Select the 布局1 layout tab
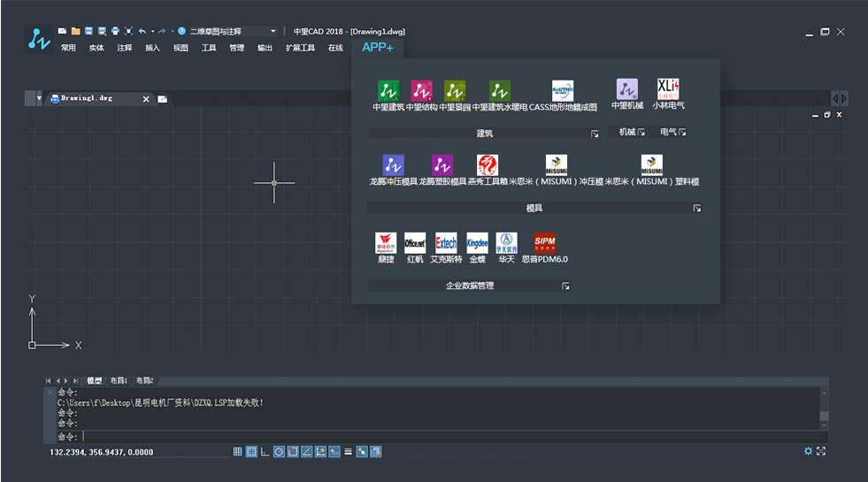 click(x=119, y=380)
